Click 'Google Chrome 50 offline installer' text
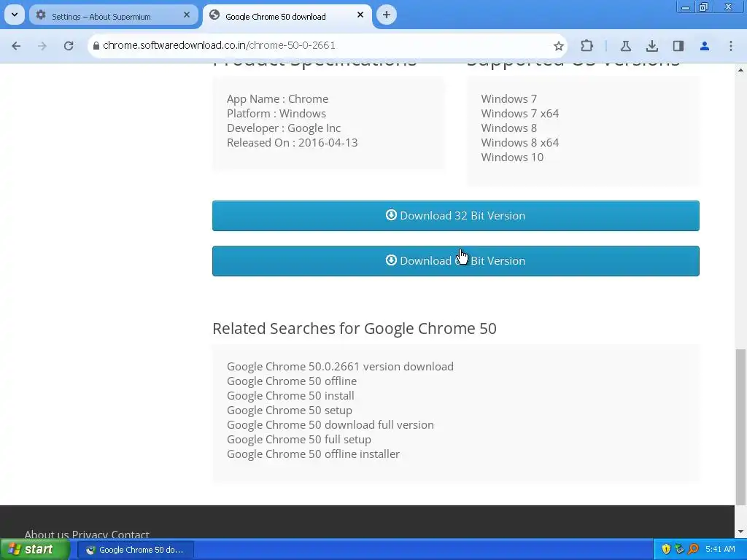This screenshot has height=560, width=747. tap(313, 454)
